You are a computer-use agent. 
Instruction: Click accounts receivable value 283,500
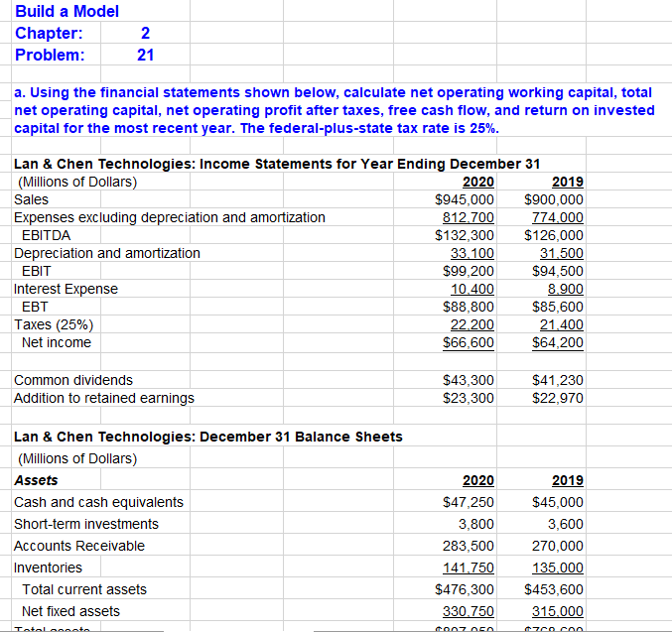pyautogui.click(x=468, y=546)
